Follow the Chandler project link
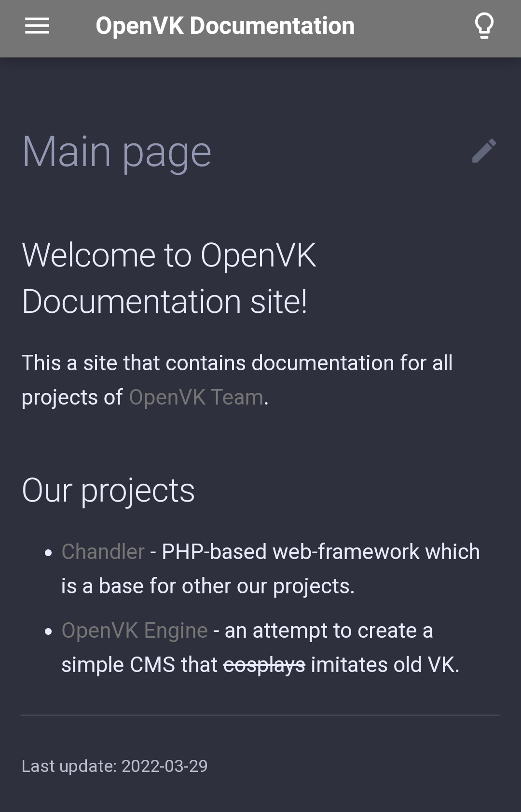Viewport: 521px width, 812px height. (103, 551)
